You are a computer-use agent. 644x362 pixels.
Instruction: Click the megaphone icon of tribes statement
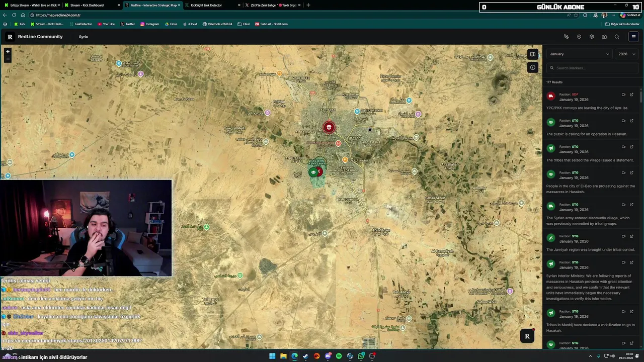click(551, 148)
